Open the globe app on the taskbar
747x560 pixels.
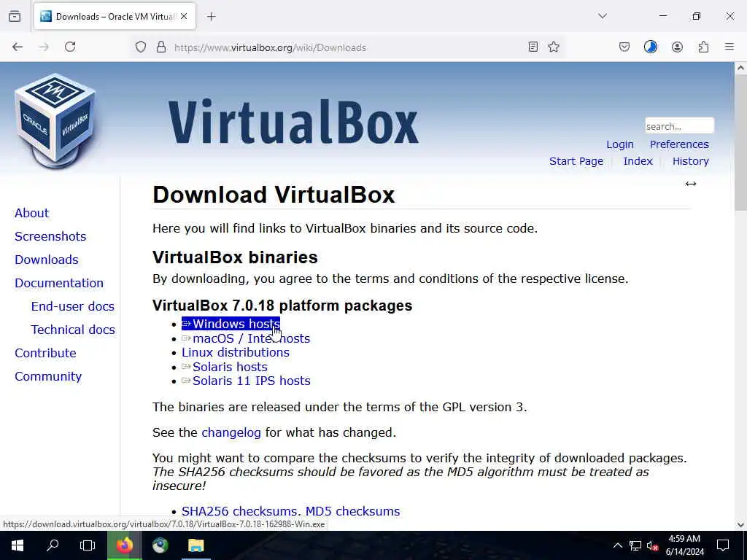tap(160, 545)
